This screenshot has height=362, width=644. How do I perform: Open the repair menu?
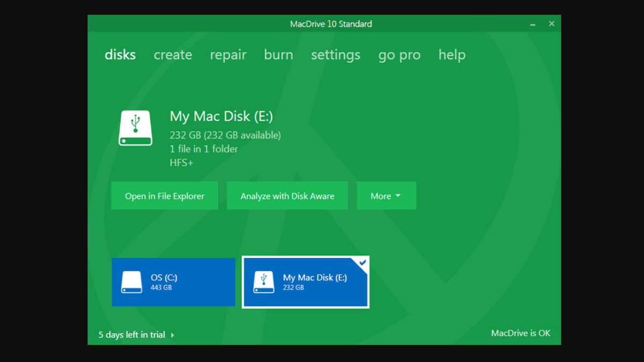(x=228, y=54)
